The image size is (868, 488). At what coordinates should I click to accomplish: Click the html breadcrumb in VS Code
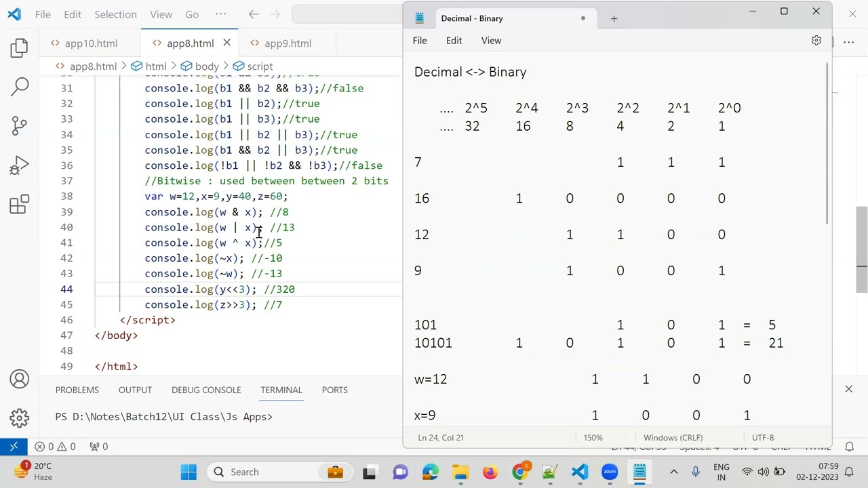coord(149,66)
